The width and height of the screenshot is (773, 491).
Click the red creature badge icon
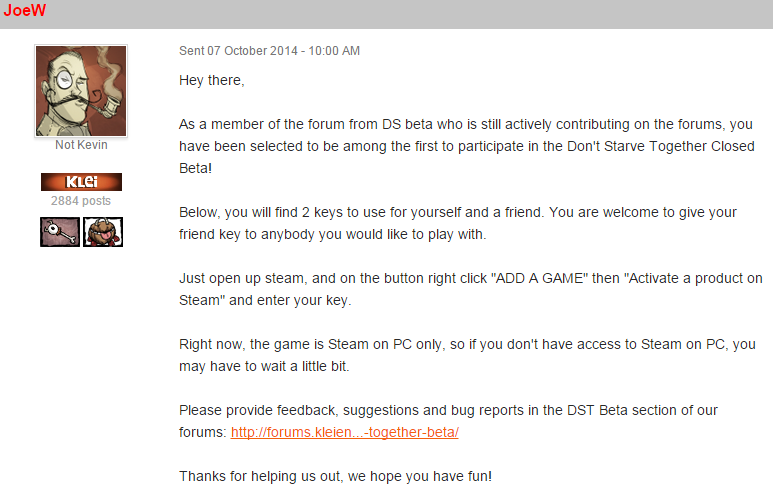pos(103,231)
